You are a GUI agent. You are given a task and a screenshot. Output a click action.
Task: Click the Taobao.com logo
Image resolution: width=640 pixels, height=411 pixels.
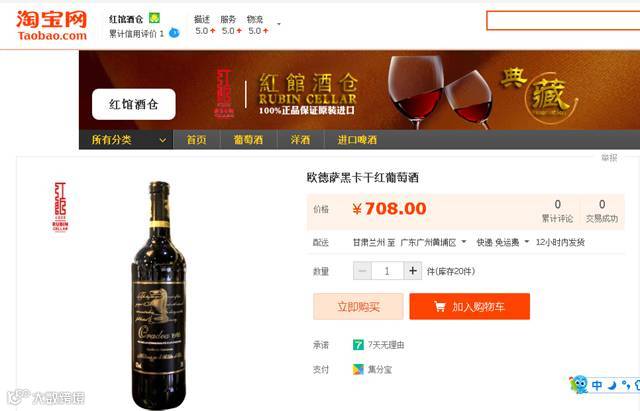(x=51, y=25)
